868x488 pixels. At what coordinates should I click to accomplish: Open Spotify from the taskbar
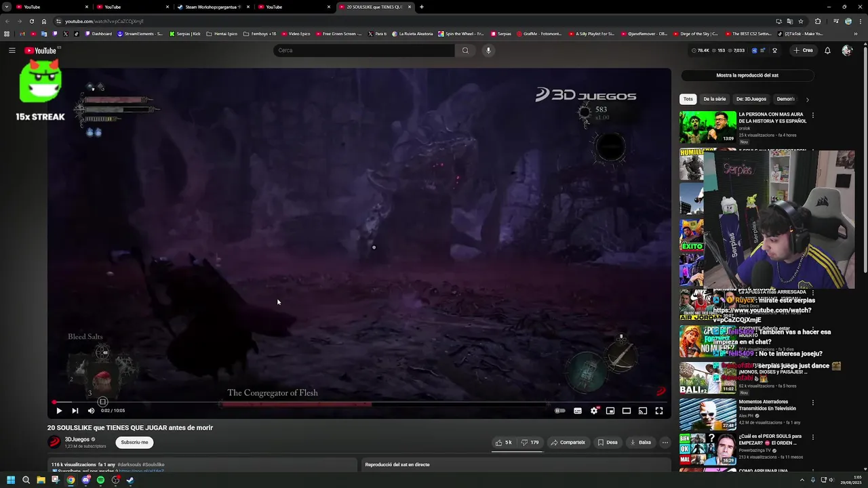tap(100, 480)
